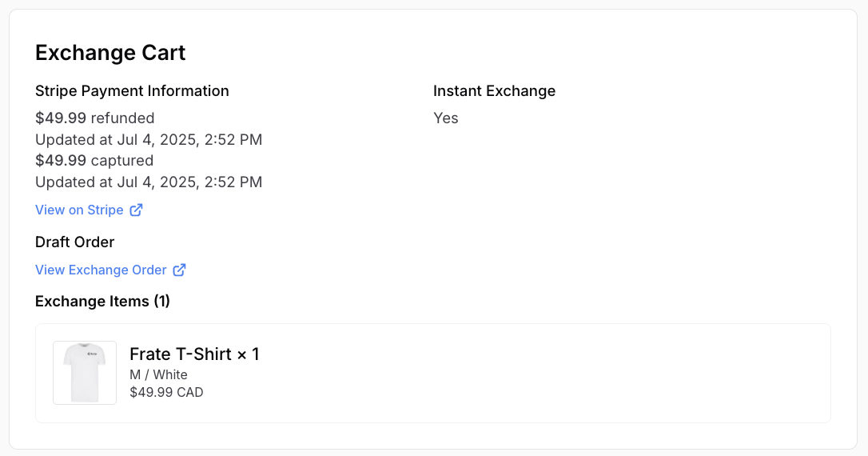Click the Updated at timestamp below captured
The height and width of the screenshot is (456, 868).
tap(149, 182)
